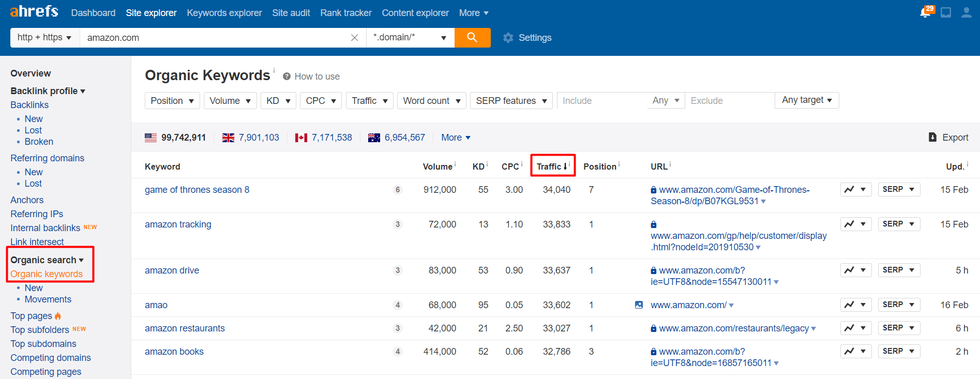This screenshot has width=980, height=379.
Task: Click the SERP features badge 6 for game of thrones
Action: click(x=398, y=190)
